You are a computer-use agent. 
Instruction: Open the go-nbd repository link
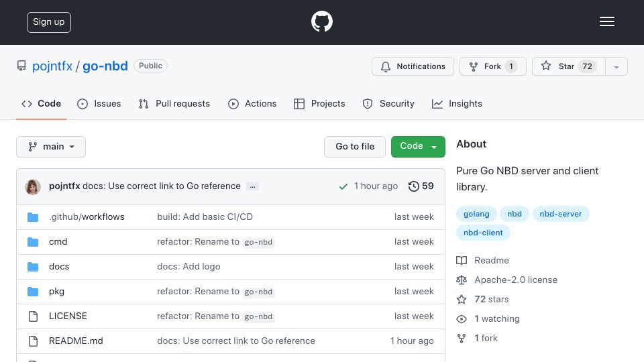[x=105, y=66]
